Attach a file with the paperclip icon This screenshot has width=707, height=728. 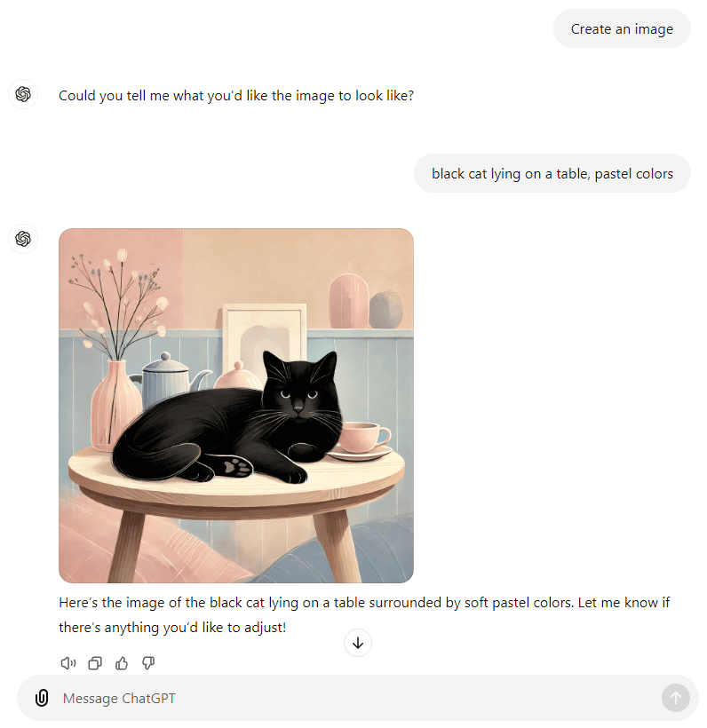[x=42, y=698]
